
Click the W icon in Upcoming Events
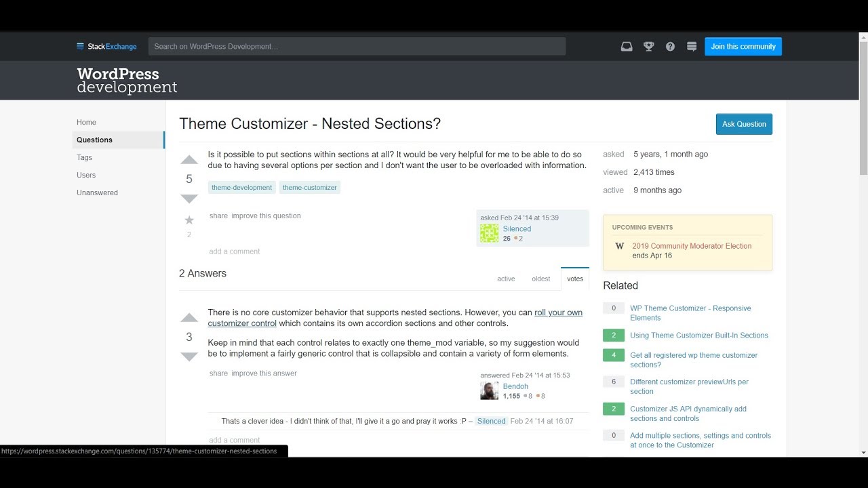(x=619, y=246)
